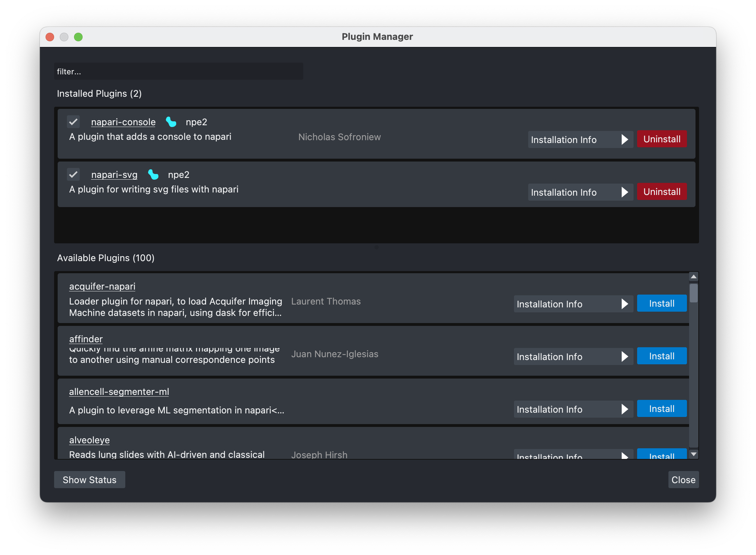Click the green maximize window button
Screen dimensions: 756x555
click(x=78, y=37)
